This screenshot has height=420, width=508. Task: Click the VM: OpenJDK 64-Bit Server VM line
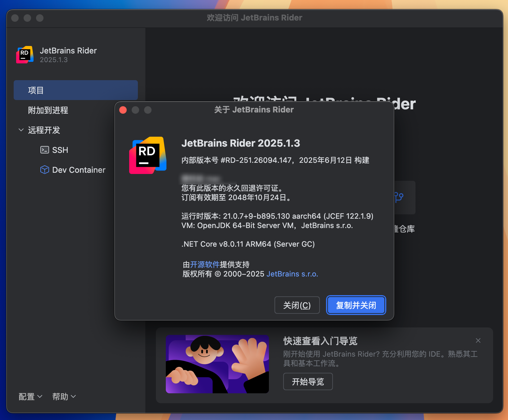(267, 226)
